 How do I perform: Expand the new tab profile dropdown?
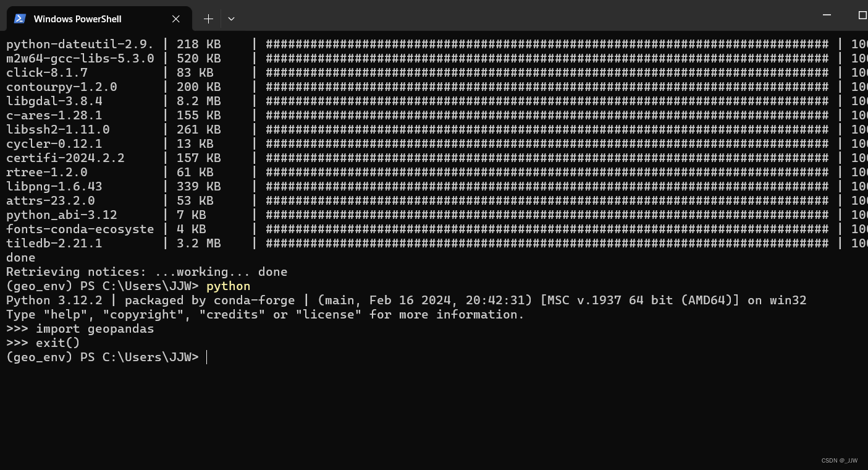(x=231, y=19)
